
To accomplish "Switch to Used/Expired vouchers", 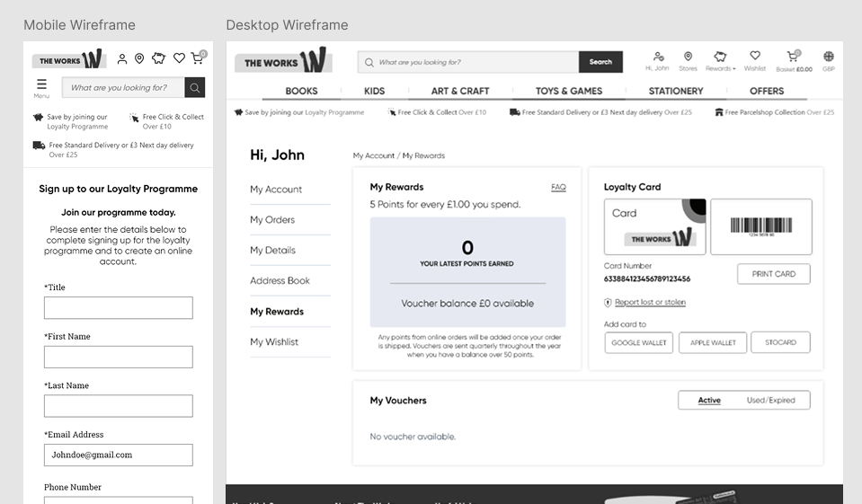I will [770, 401].
